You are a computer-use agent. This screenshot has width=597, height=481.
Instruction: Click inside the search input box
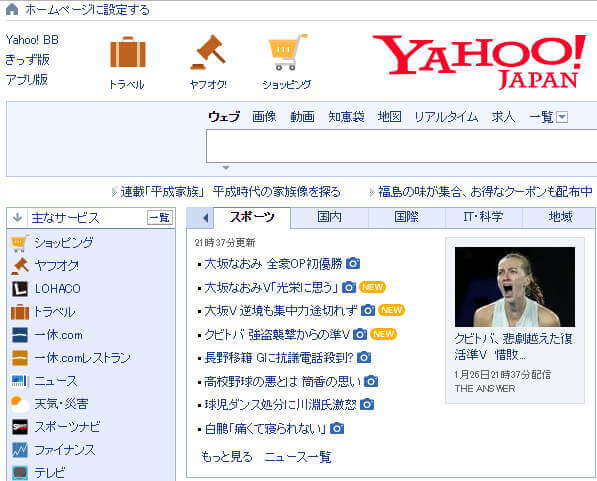click(x=402, y=146)
